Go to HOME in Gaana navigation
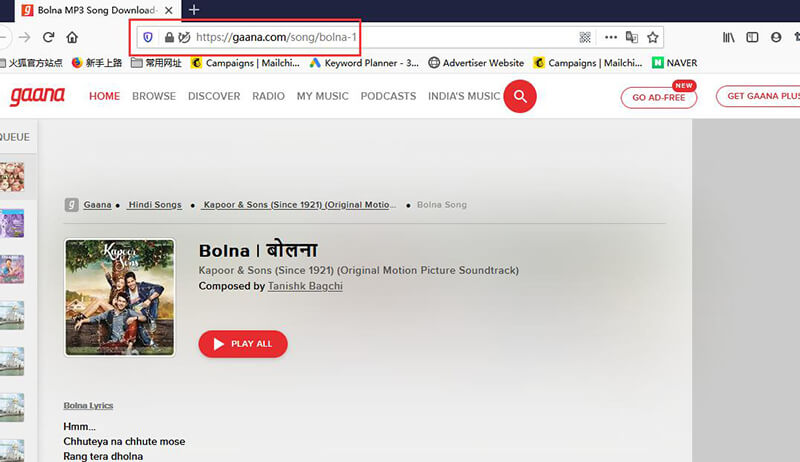Image resolution: width=800 pixels, height=462 pixels. click(x=105, y=96)
